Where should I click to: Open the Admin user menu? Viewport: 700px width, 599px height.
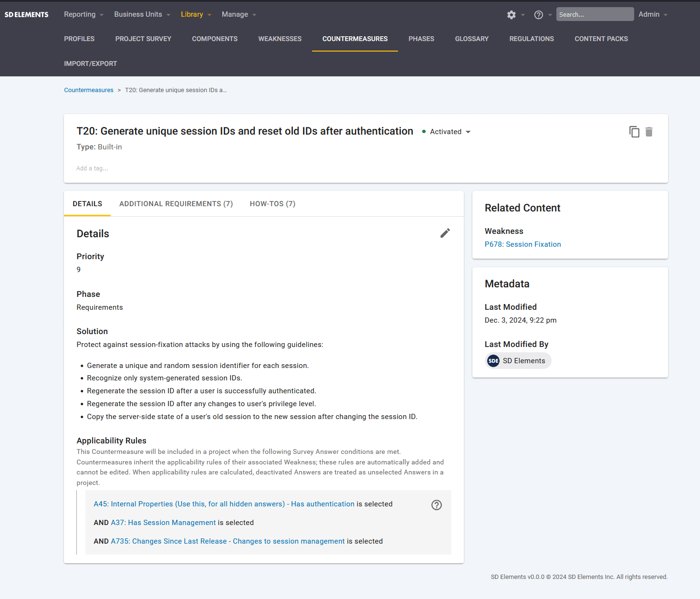(653, 14)
